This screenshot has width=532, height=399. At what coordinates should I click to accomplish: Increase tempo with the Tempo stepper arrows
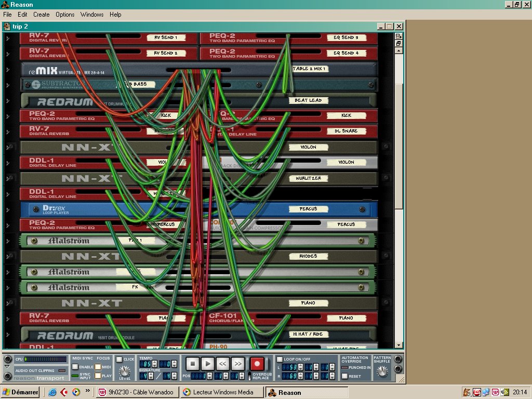[154, 364]
